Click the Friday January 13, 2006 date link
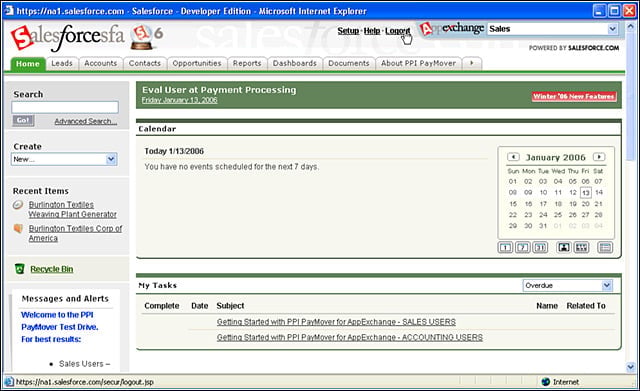The width and height of the screenshot is (640, 391). (x=180, y=100)
